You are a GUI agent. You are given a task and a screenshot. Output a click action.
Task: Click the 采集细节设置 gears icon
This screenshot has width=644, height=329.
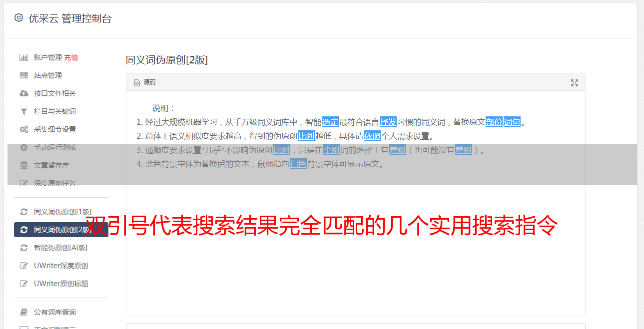pos(23,129)
